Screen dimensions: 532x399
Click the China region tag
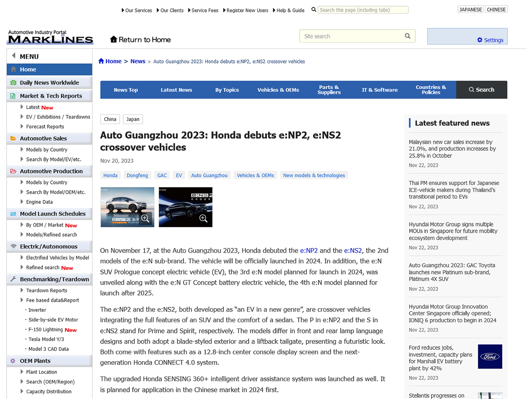pyautogui.click(x=110, y=119)
